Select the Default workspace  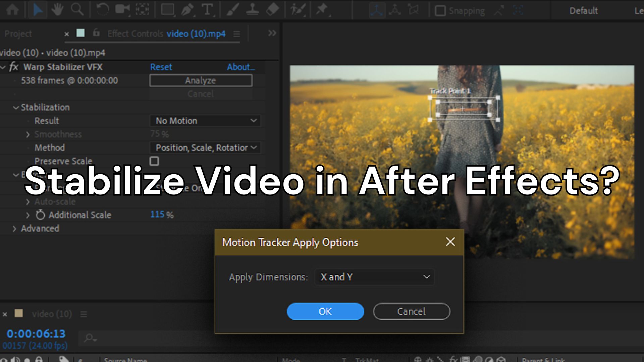(584, 11)
